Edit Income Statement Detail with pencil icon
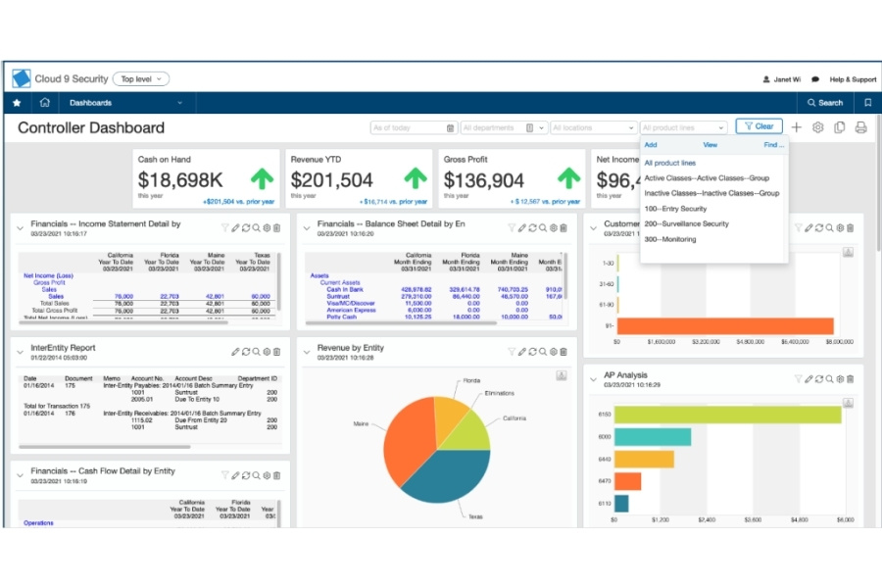This screenshot has width=882, height=588. click(235, 228)
